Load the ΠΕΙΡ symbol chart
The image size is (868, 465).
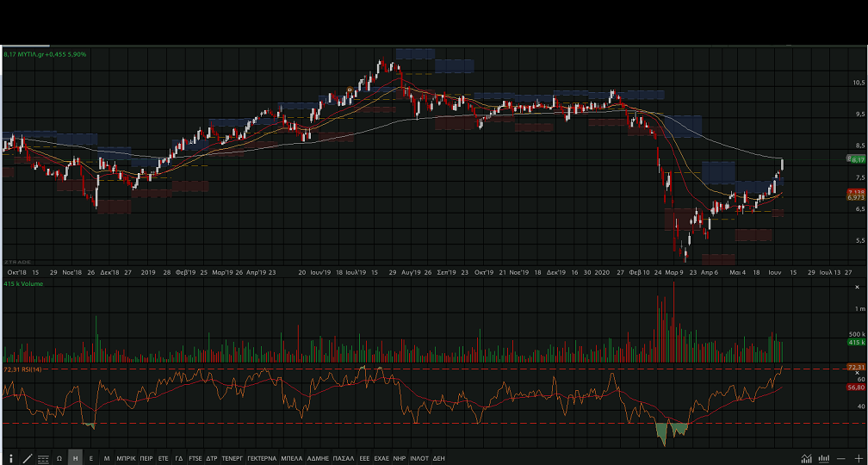(x=146, y=459)
